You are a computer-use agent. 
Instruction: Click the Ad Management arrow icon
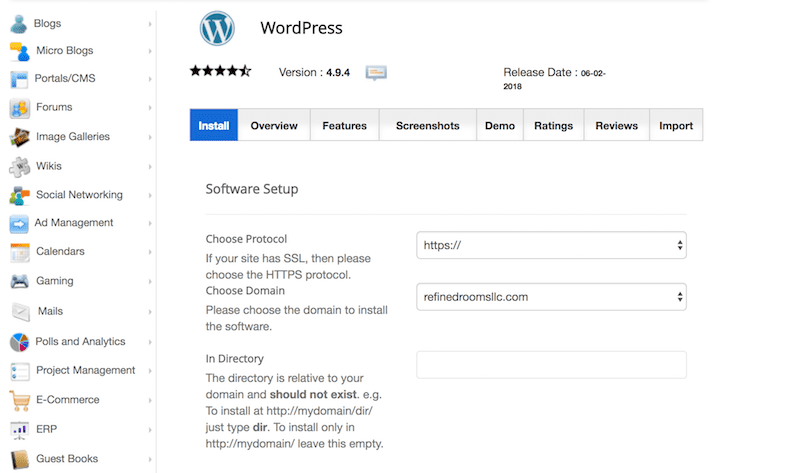tap(19, 223)
